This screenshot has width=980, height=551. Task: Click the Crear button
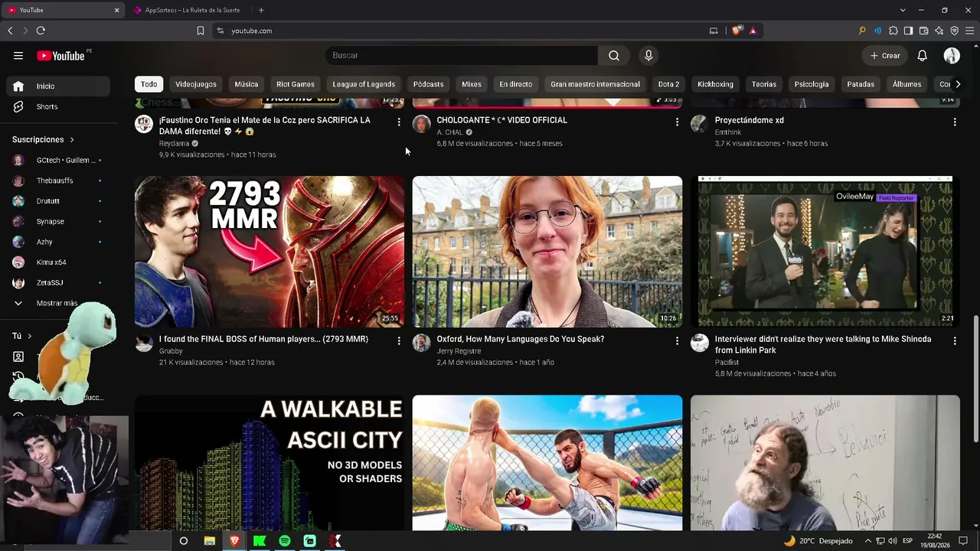[x=885, y=55]
